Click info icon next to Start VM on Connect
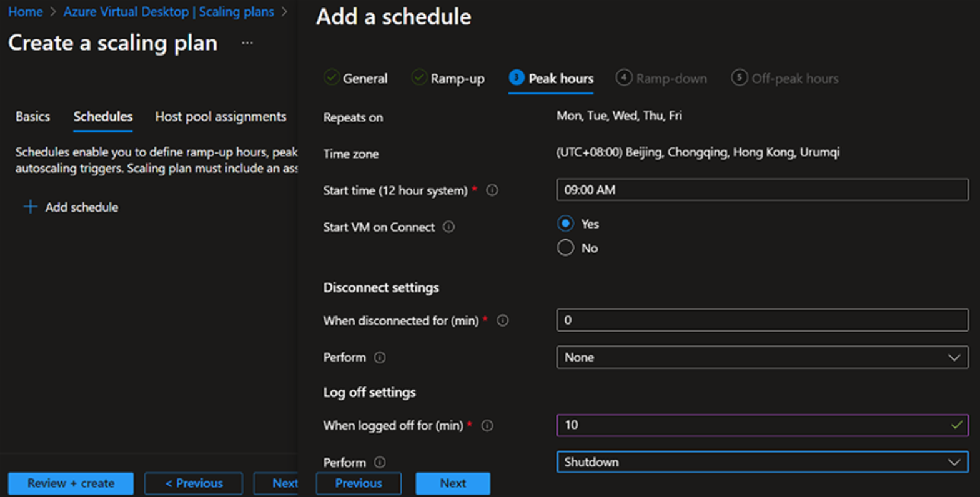 pyautogui.click(x=448, y=227)
